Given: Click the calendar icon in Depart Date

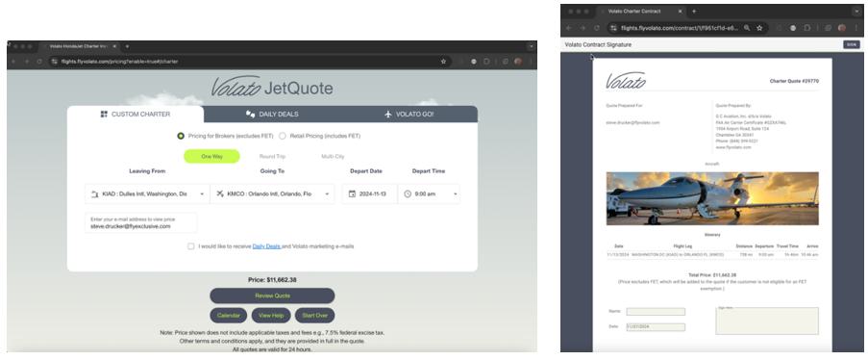Looking at the screenshot, I should pos(352,194).
